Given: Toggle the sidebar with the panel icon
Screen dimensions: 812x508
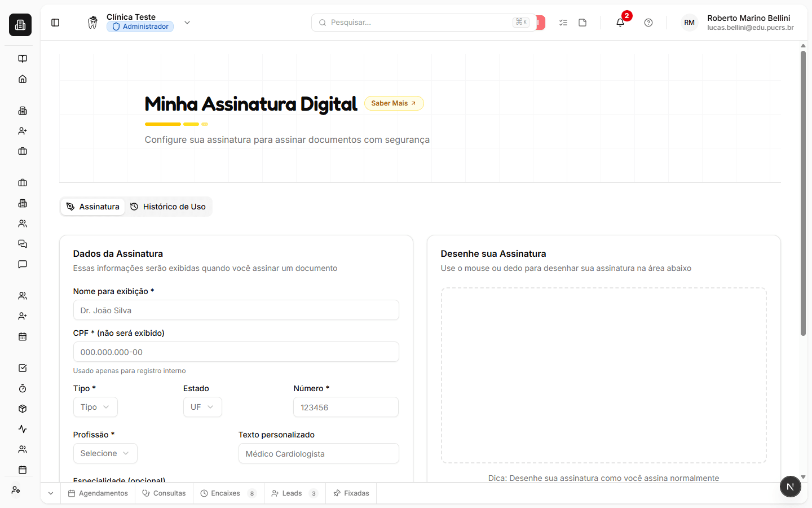Looking at the screenshot, I should 55,22.
